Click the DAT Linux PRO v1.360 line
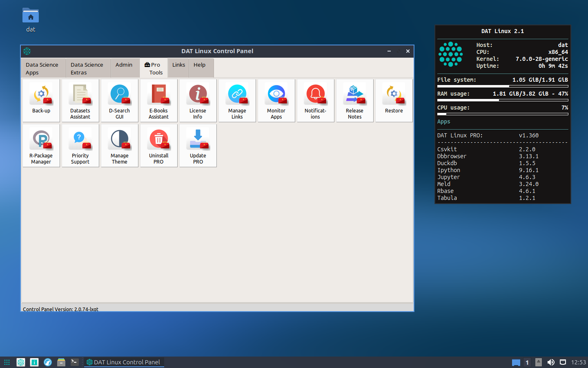The width and height of the screenshot is (588, 368). [488, 135]
